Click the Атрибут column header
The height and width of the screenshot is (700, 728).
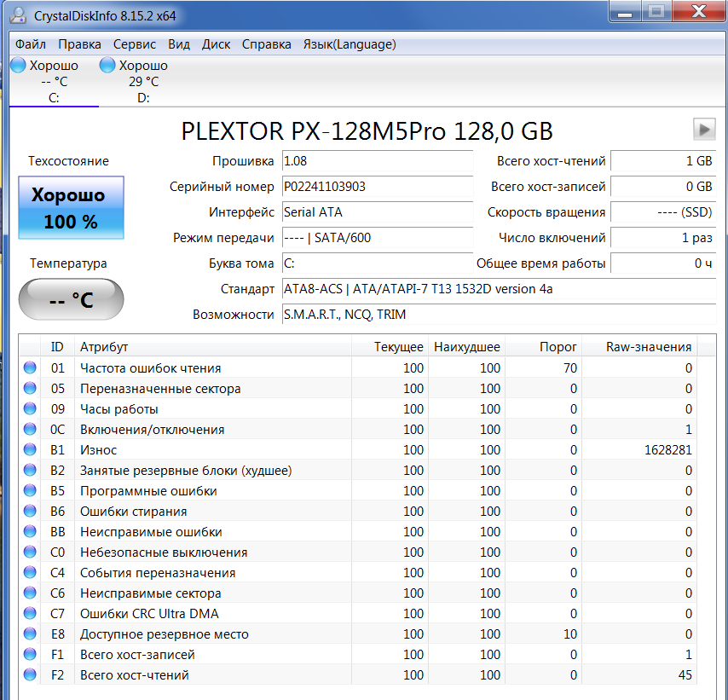212,346
